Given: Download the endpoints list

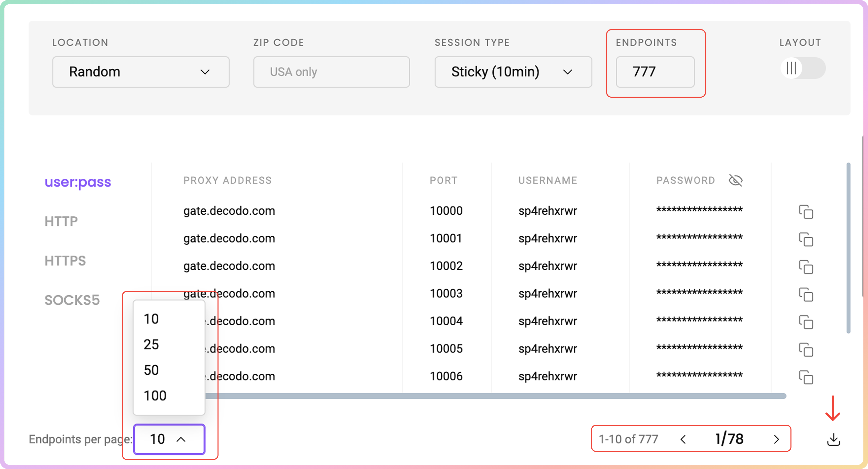Looking at the screenshot, I should [833, 439].
